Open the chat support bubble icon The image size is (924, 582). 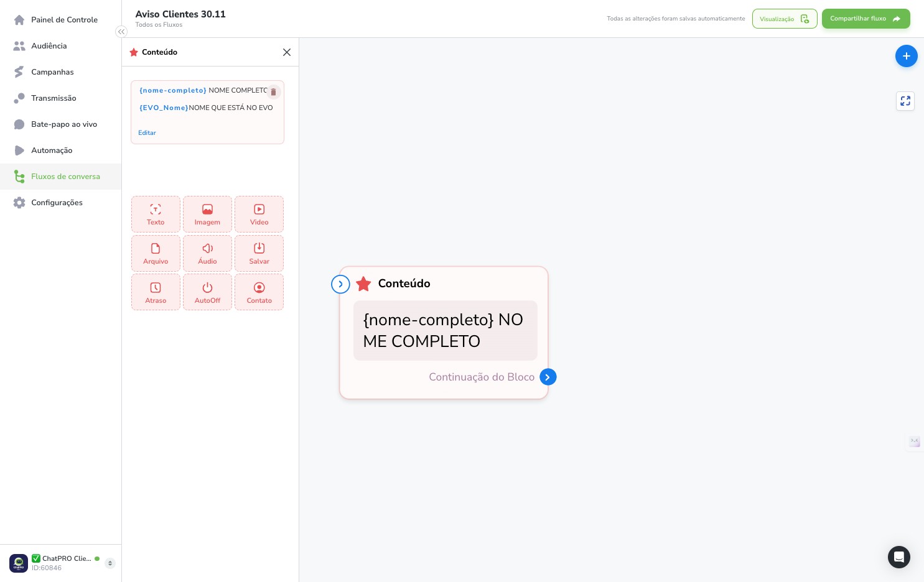click(898, 557)
